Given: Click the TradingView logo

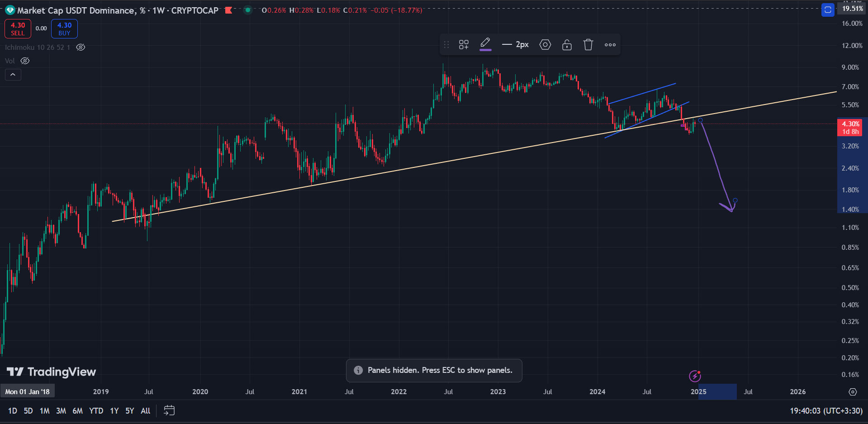Looking at the screenshot, I should click(51, 372).
